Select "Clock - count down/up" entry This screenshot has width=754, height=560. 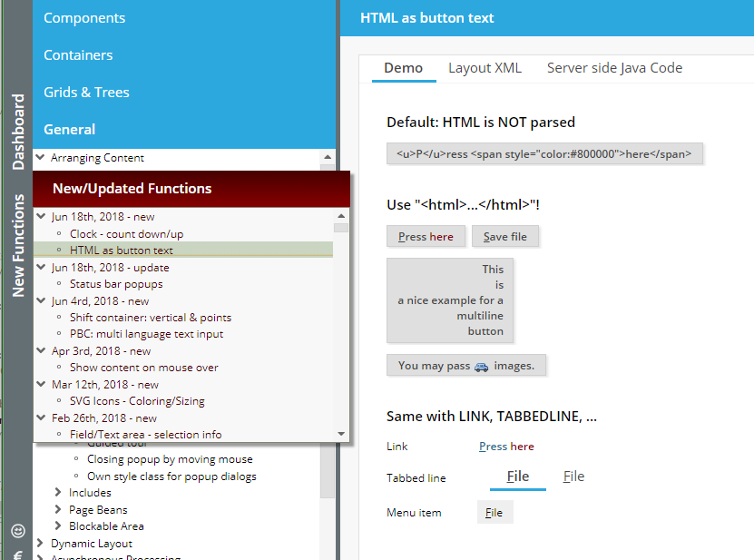pyautogui.click(x=126, y=233)
